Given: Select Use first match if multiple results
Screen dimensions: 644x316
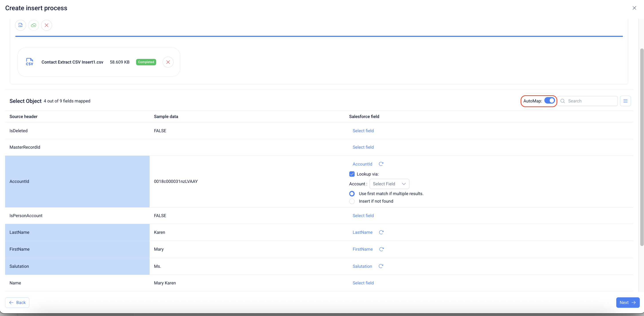Looking at the screenshot, I should 352,194.
